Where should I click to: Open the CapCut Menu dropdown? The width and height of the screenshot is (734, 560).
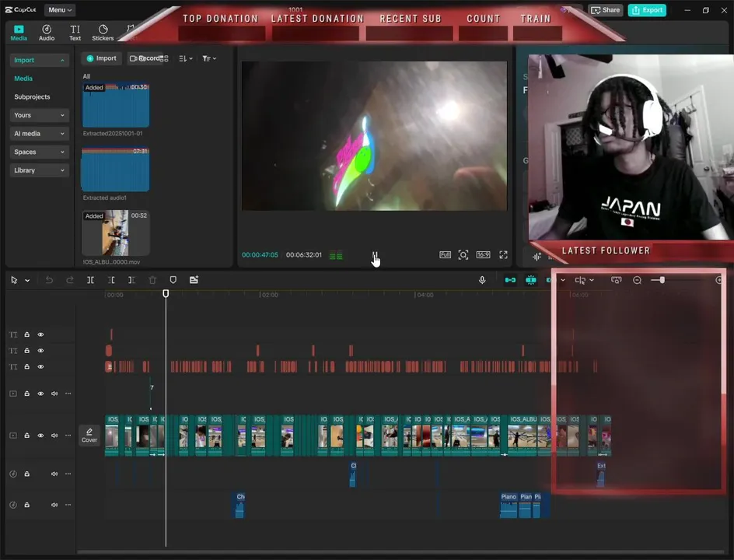click(60, 10)
